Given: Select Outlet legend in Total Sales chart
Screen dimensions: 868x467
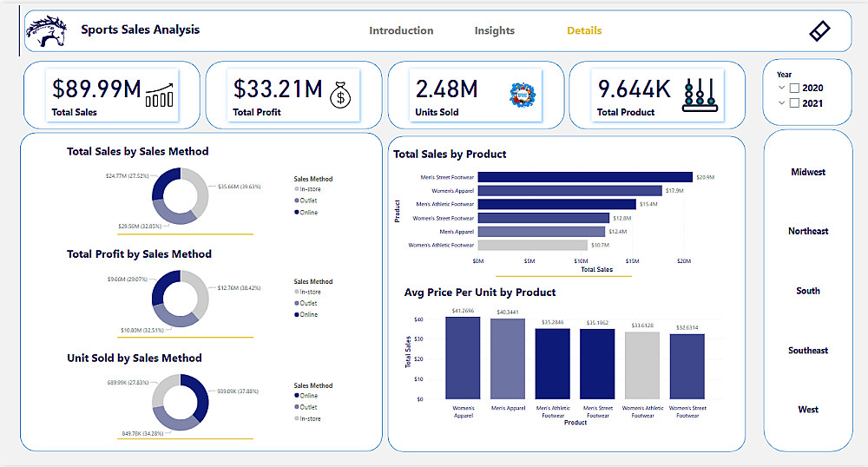Looking at the screenshot, I should (306, 201).
